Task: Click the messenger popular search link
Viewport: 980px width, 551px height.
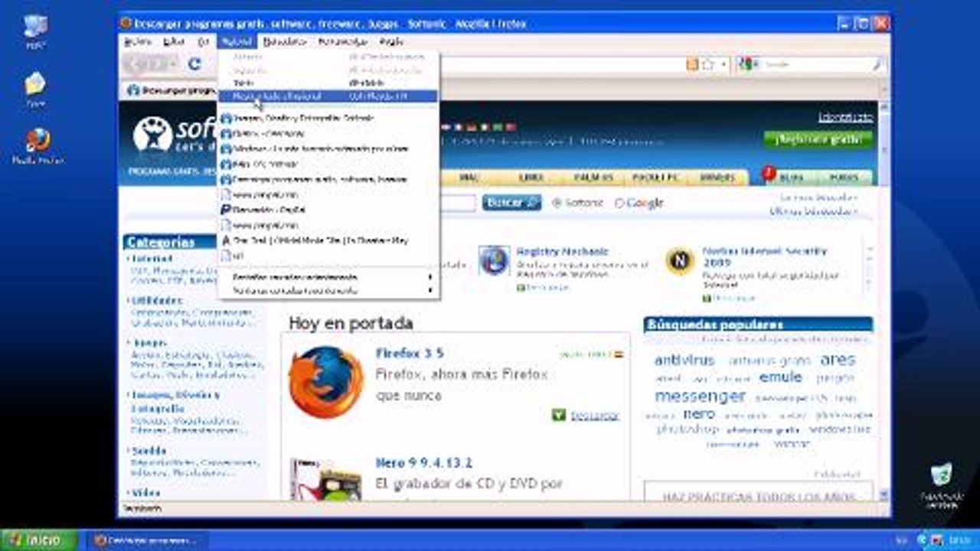Action: click(x=700, y=396)
